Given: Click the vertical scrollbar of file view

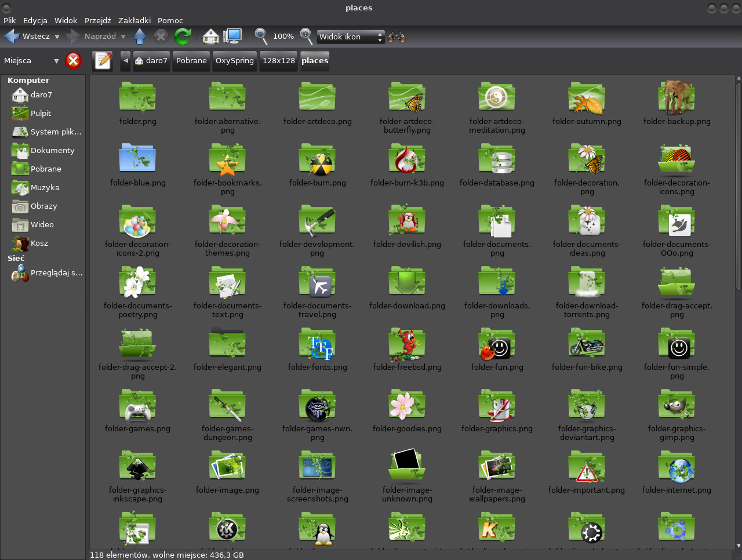Looking at the screenshot, I should point(738,186).
